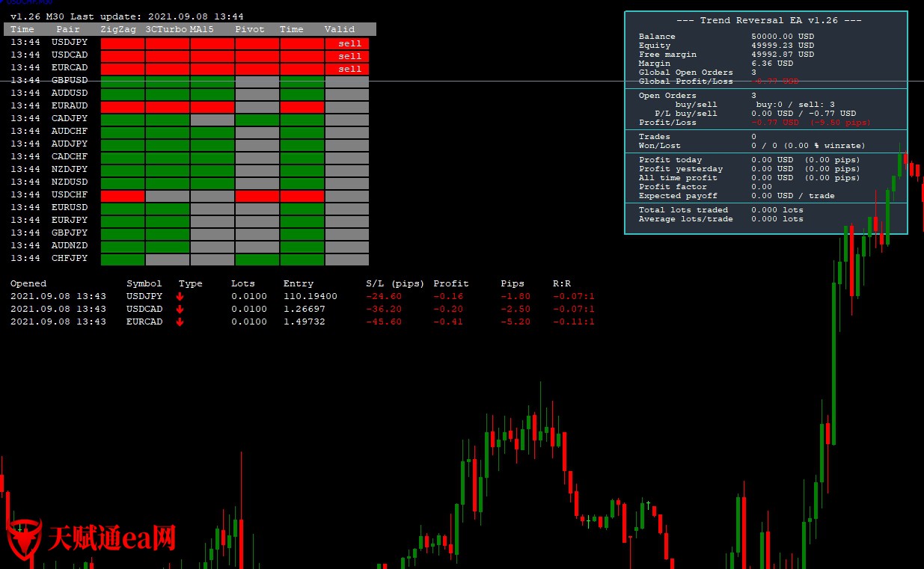Image resolution: width=924 pixels, height=569 pixels.
Task: Select the ZigZag column header
Action: coord(118,29)
